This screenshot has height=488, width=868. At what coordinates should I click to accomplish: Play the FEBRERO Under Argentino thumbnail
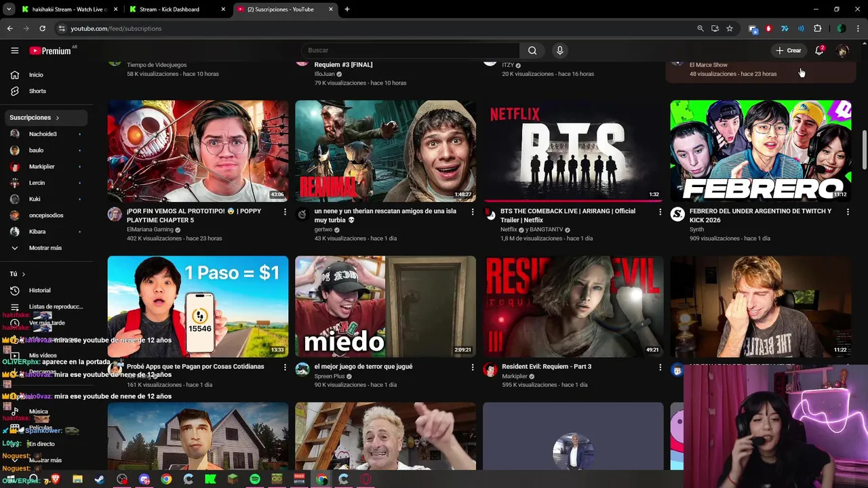click(x=760, y=150)
